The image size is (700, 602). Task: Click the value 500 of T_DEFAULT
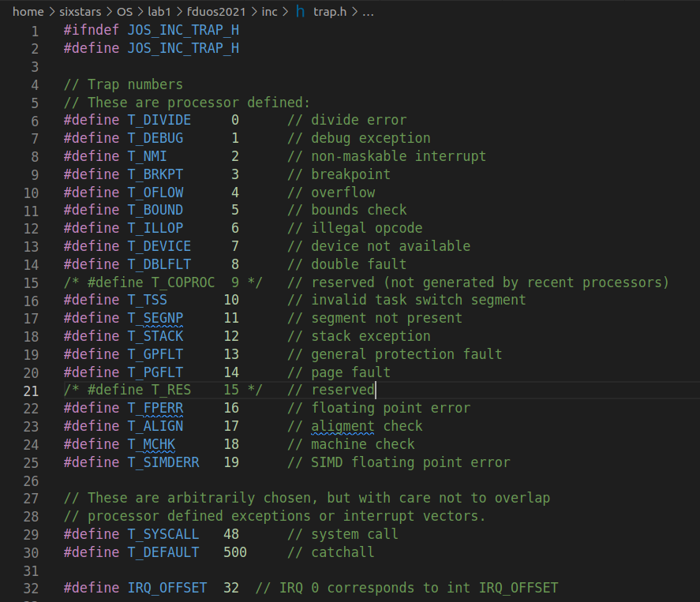[235, 552]
